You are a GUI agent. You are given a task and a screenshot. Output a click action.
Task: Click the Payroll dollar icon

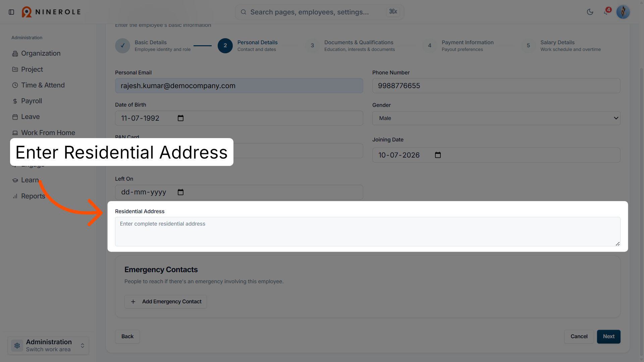click(15, 101)
